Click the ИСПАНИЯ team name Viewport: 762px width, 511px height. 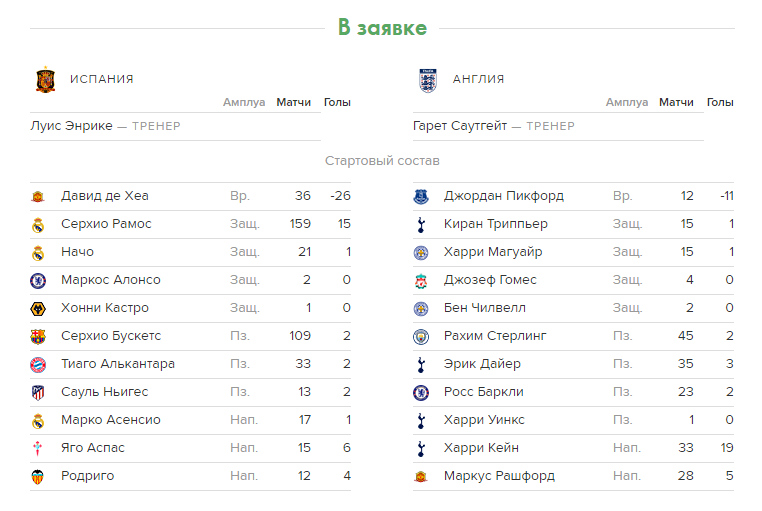(x=102, y=79)
